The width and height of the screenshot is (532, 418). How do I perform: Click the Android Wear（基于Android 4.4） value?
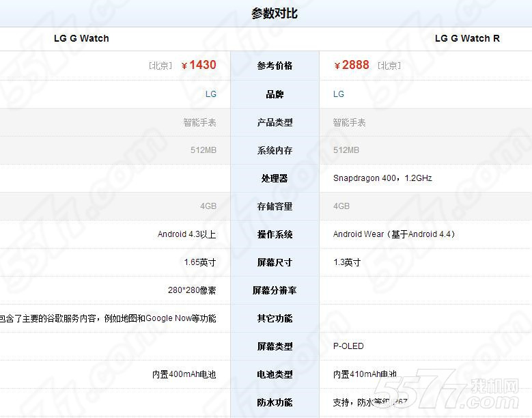tap(394, 234)
